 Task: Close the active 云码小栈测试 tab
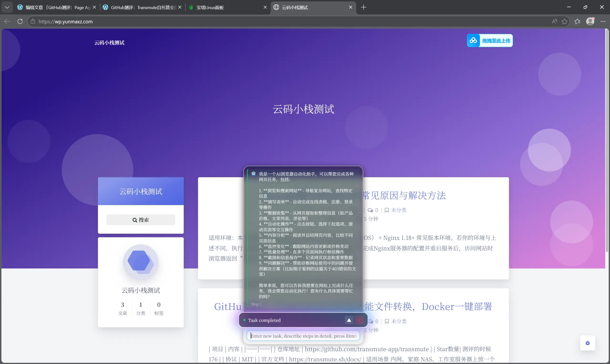pyautogui.click(x=351, y=7)
